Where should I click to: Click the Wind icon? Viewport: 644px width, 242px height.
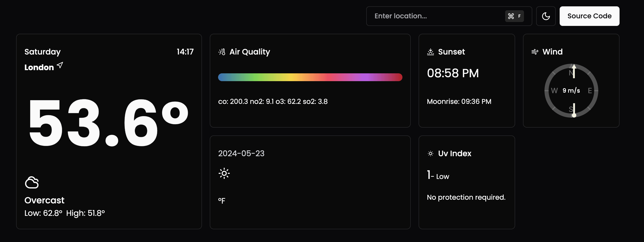click(x=534, y=52)
